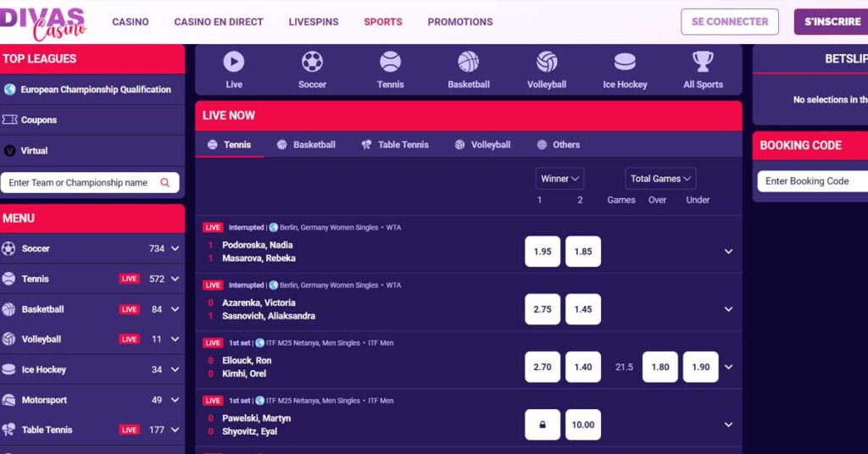Viewport: 868px width, 454px height.
Task: Expand the Podoroska vs Masarova match markets
Action: tap(728, 252)
